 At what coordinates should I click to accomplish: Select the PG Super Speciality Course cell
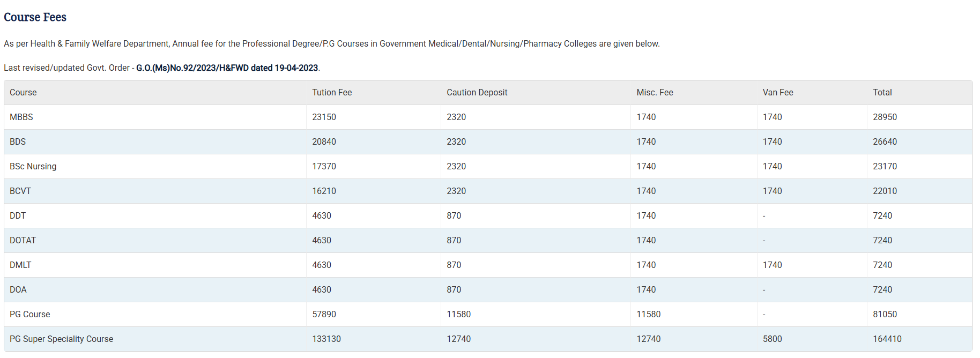coord(61,339)
